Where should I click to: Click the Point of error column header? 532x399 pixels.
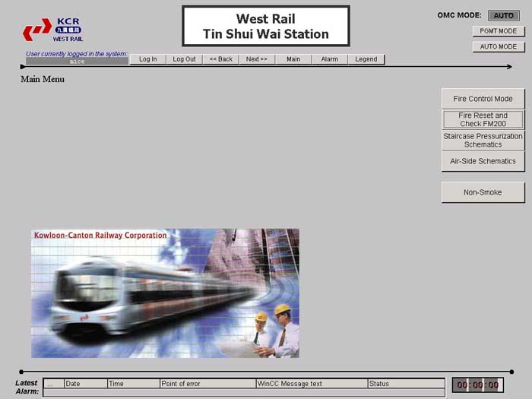pyautogui.click(x=207, y=384)
